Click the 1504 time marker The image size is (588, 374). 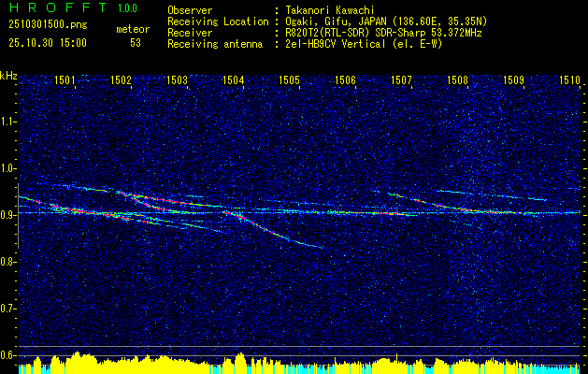click(x=234, y=79)
